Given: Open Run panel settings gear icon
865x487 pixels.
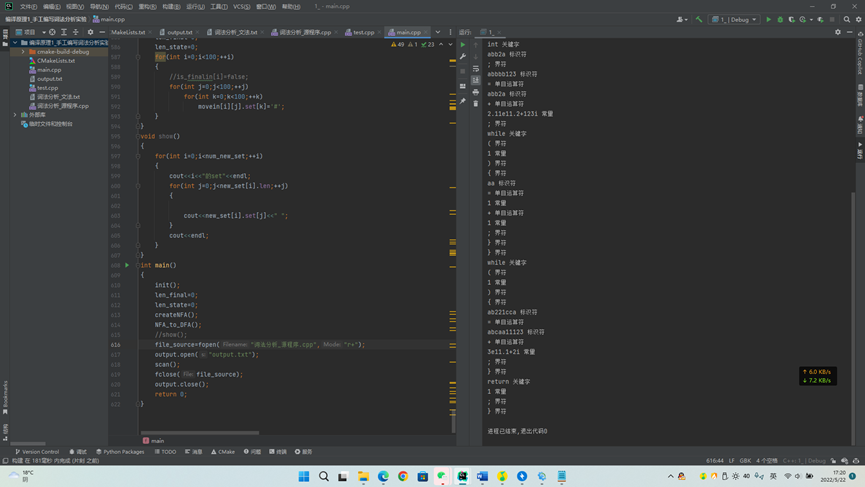Looking at the screenshot, I should [838, 32].
